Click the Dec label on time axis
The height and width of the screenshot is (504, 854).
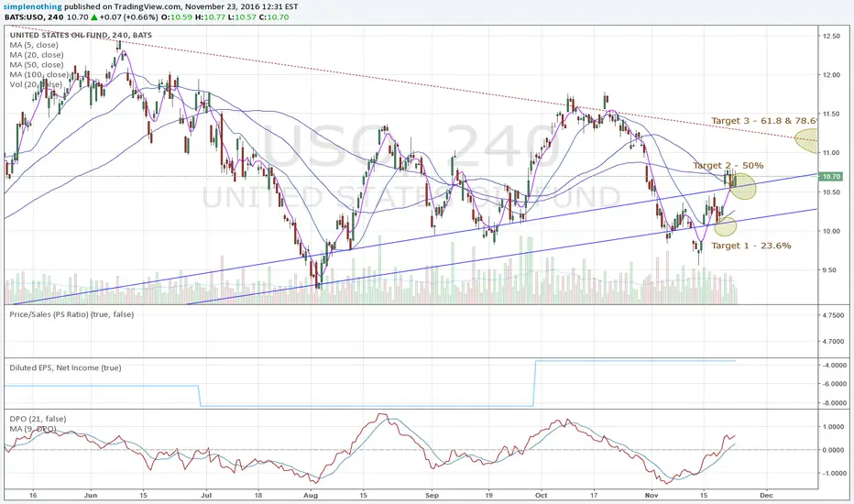[766, 495]
